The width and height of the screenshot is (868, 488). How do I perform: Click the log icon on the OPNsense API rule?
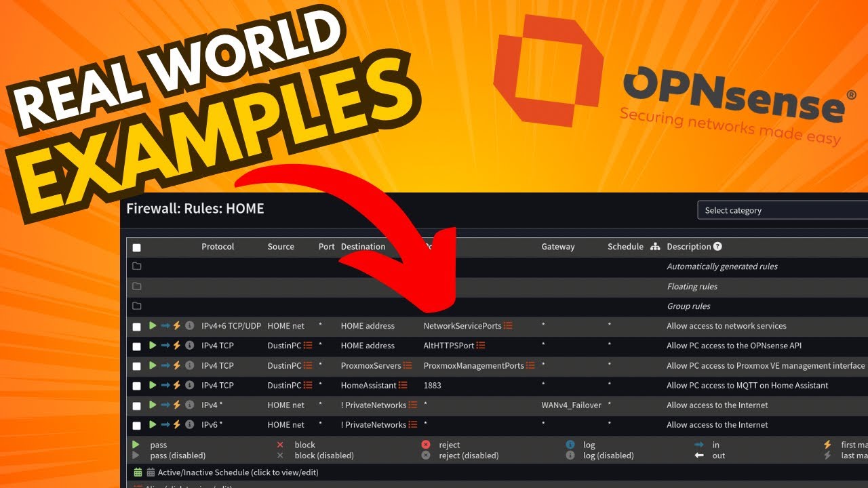[x=190, y=346]
